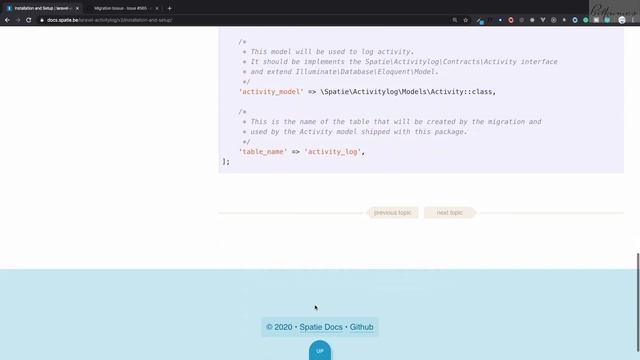Click the Activity::class namespace text
This screenshot has width=640, height=360.
tap(407, 92)
